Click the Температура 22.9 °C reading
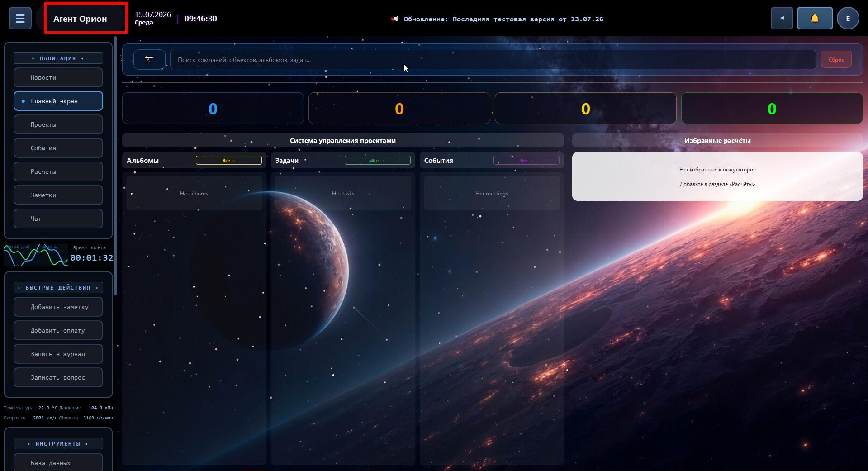Viewport: 868px width, 471px height. pos(31,408)
